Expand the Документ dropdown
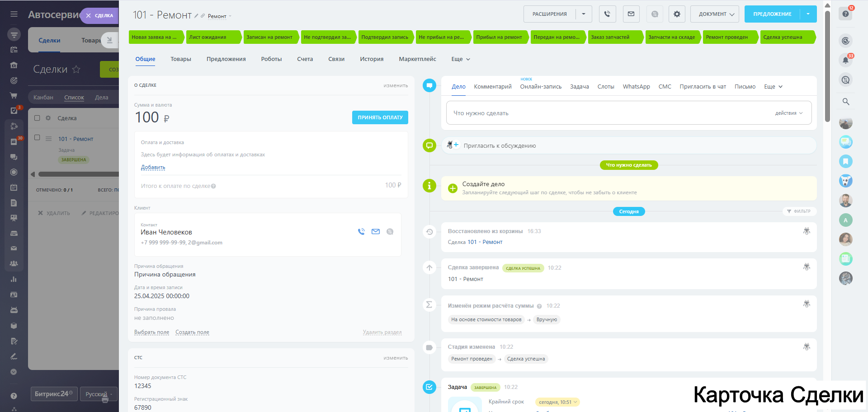This screenshot has width=868, height=412. point(715,14)
